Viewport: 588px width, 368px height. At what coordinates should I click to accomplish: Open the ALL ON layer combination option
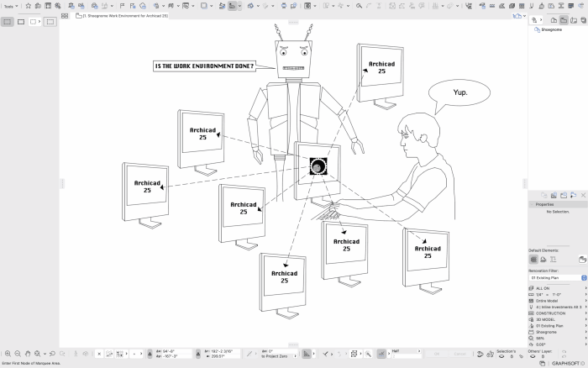tap(558, 288)
